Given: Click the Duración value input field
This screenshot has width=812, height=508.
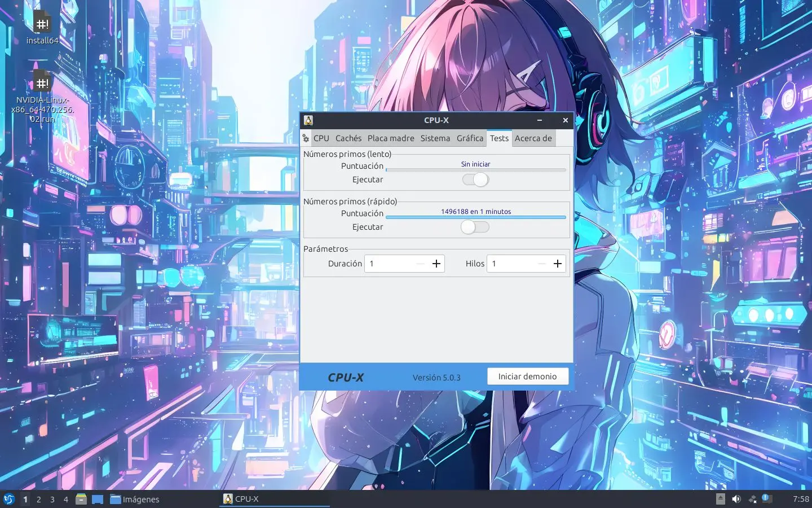Looking at the screenshot, I should pos(389,264).
